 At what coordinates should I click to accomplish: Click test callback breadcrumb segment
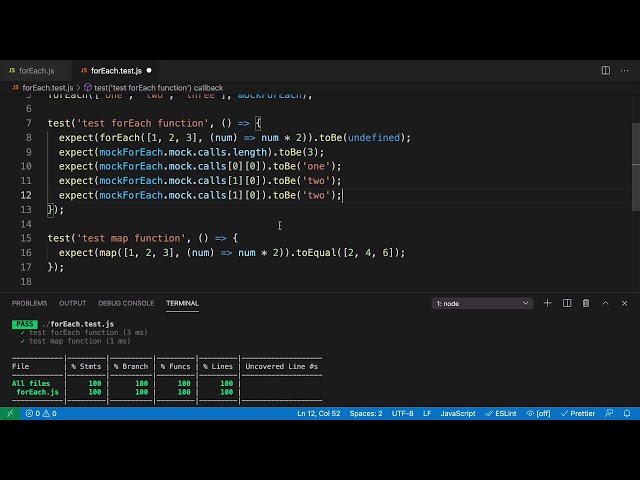point(158,88)
